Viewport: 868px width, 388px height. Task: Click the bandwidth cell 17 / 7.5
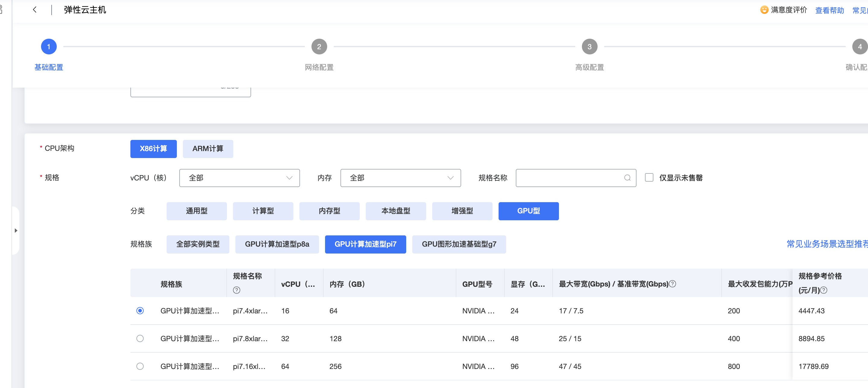click(x=571, y=311)
